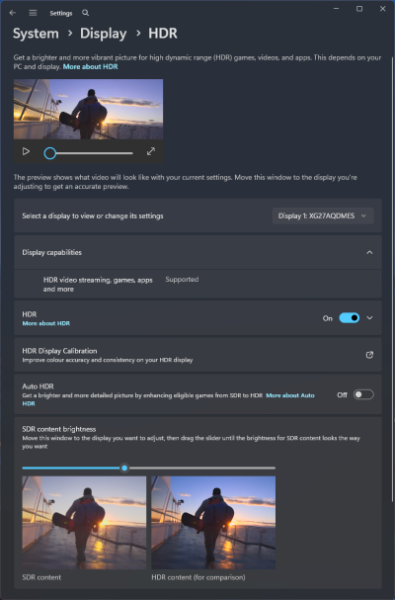Click the SDR content caption
Viewport: 395px width, 600px height.
[41, 577]
